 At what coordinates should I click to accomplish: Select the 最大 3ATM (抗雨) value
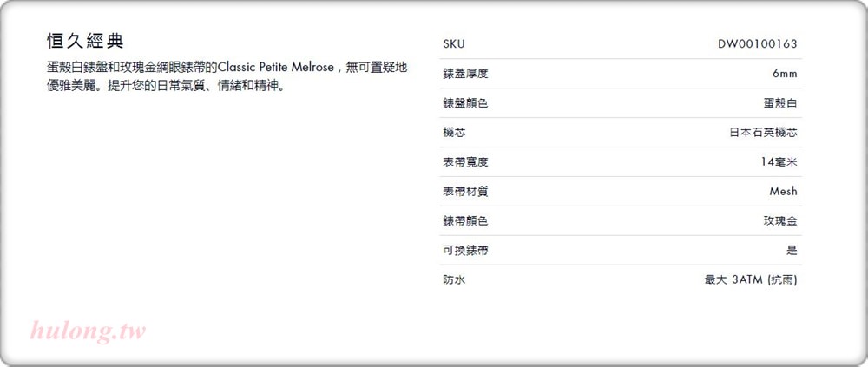pos(751,280)
